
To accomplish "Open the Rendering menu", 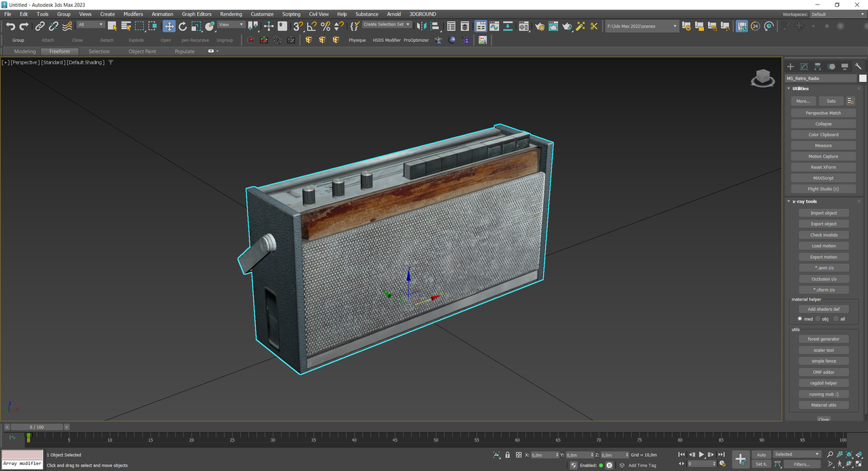I will 231,14.
